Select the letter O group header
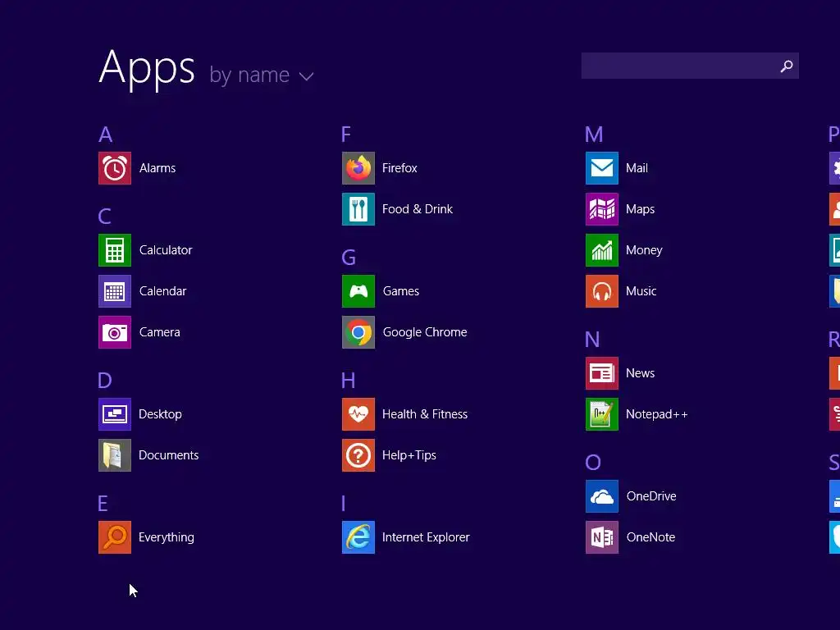Screen dimensions: 840x630 (x=593, y=463)
